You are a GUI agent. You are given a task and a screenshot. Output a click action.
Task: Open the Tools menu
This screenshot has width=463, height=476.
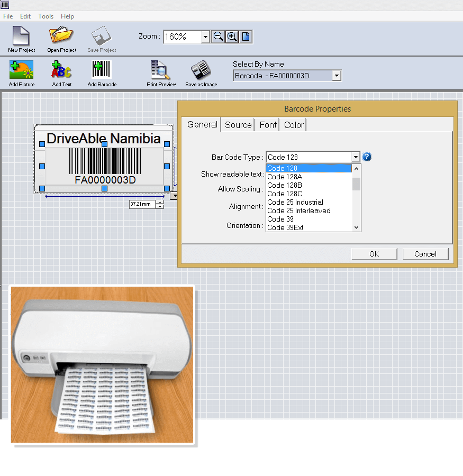46,16
